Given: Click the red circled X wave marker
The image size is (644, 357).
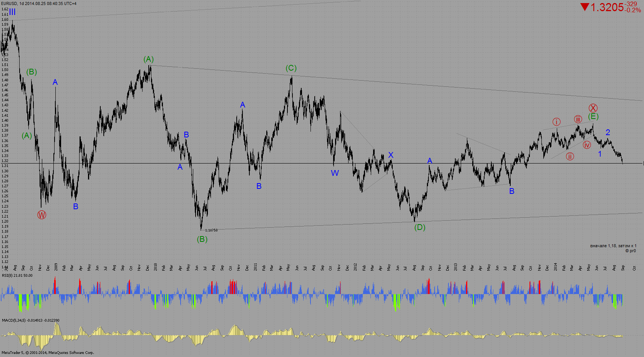Looking at the screenshot, I should click(x=593, y=108).
